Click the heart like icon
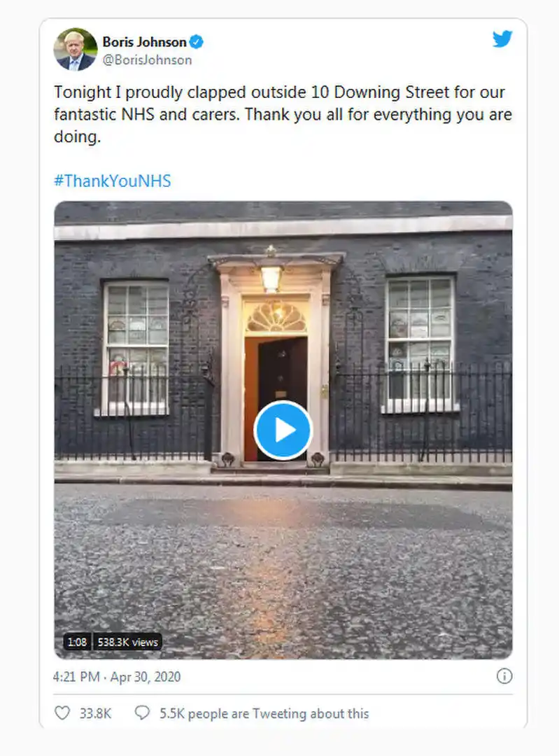This screenshot has width=559, height=756. [62, 713]
